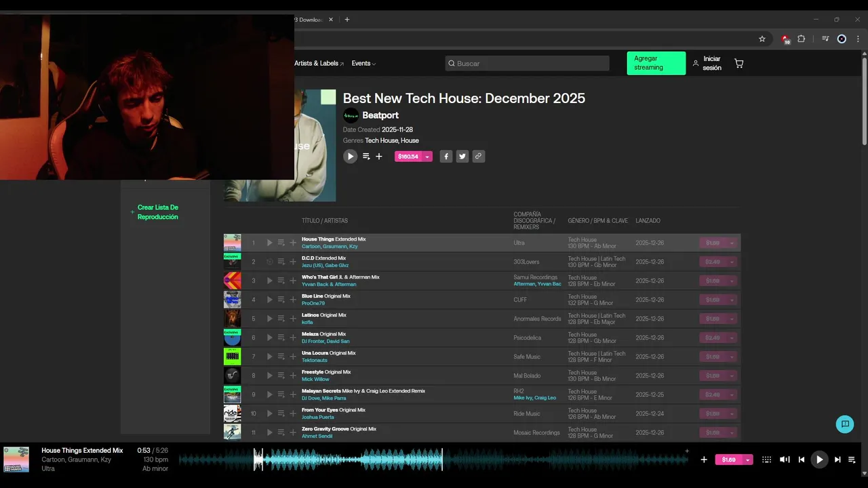Skip to previous track in player

tap(802, 460)
